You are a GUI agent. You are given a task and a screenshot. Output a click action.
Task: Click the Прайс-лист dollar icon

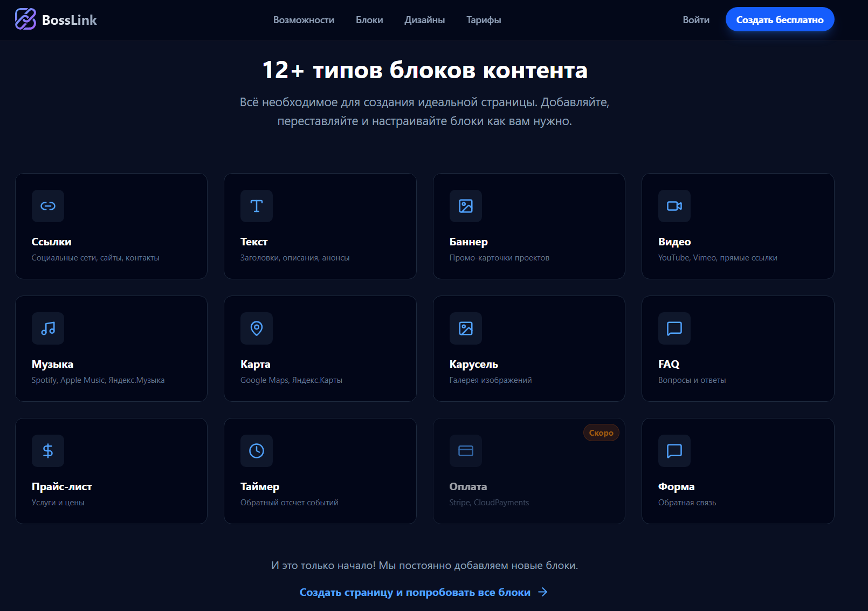(48, 451)
